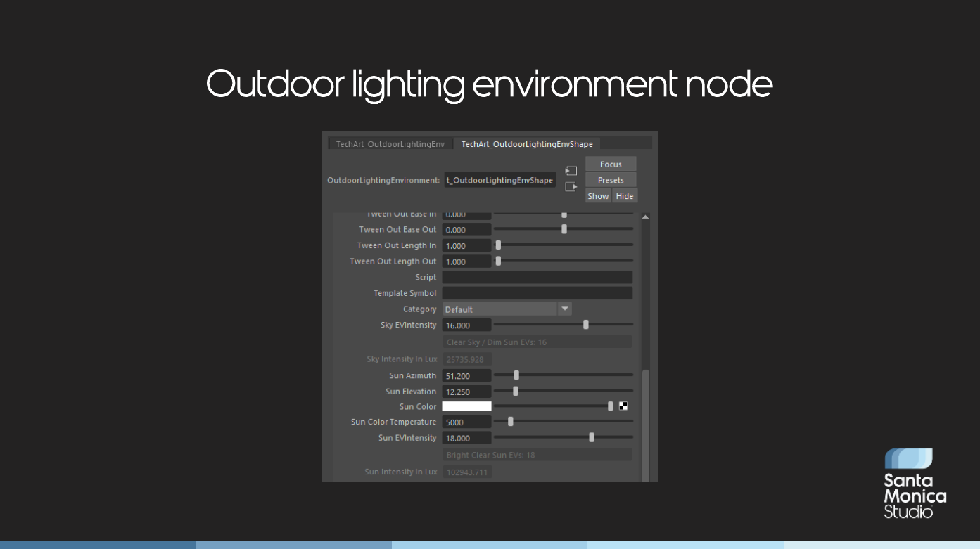The height and width of the screenshot is (549, 980).
Task: Open the Category dropdown set to Default
Action: [507, 309]
